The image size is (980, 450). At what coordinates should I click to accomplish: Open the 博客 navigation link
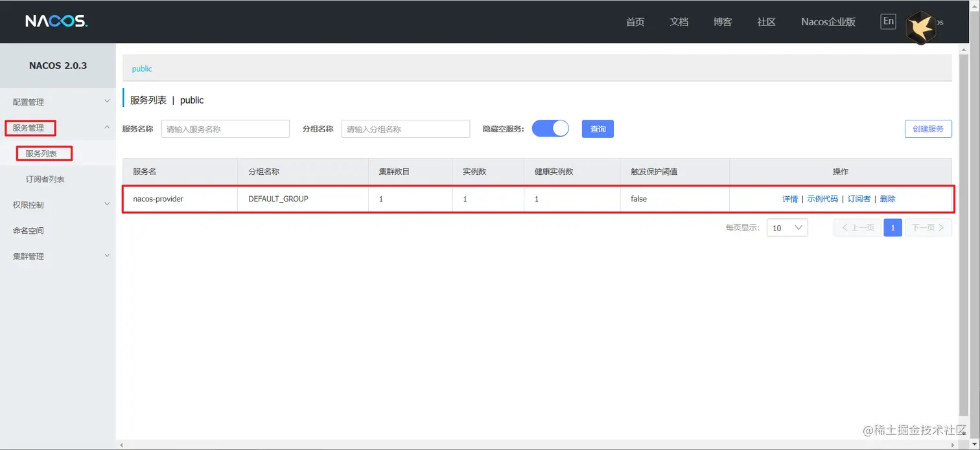point(723,21)
